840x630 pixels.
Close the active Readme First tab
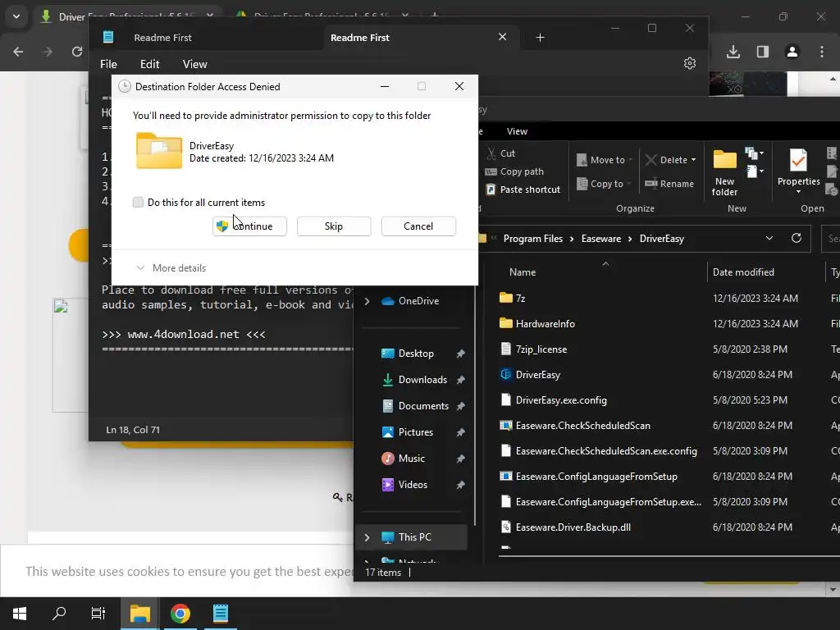click(x=503, y=37)
